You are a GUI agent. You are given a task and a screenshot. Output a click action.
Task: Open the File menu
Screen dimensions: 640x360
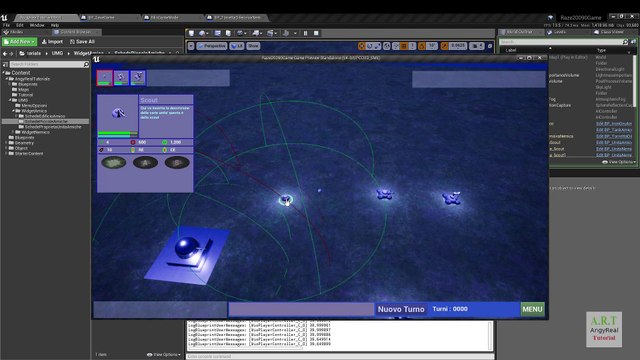7,25
